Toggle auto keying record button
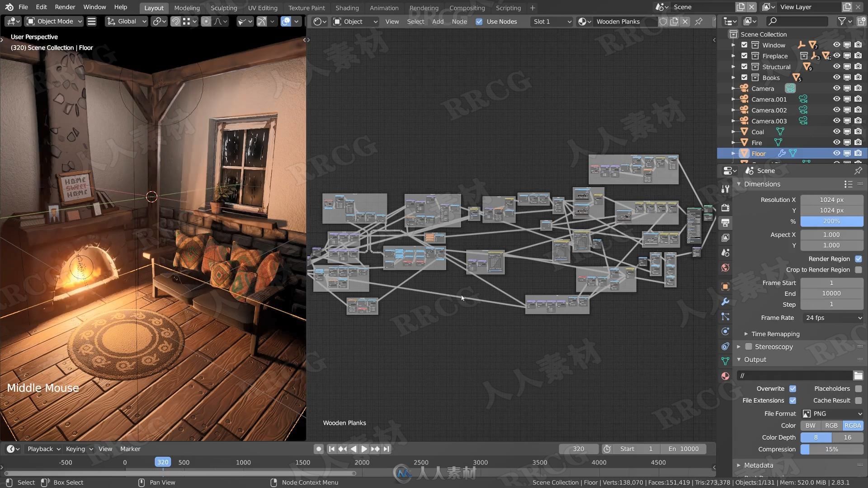 [x=319, y=449]
